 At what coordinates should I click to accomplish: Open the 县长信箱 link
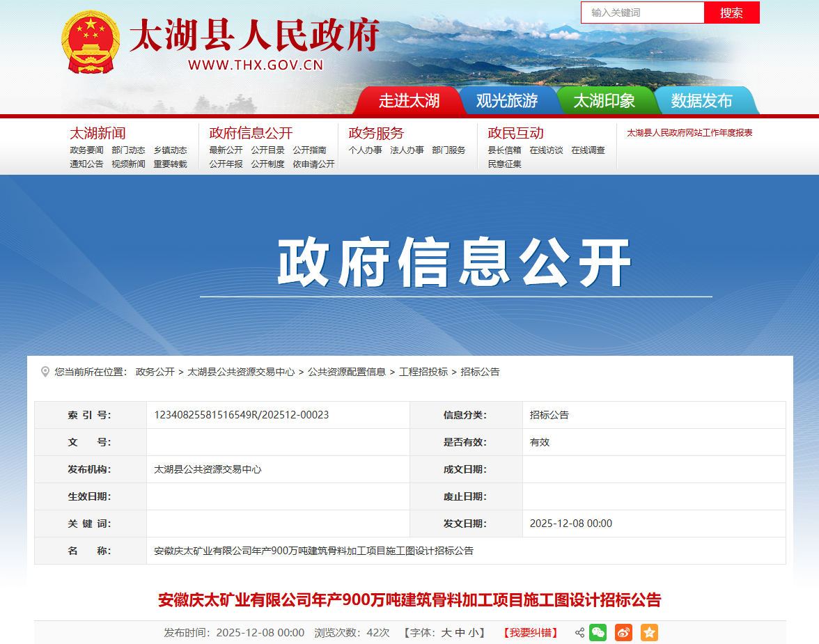tap(504, 150)
